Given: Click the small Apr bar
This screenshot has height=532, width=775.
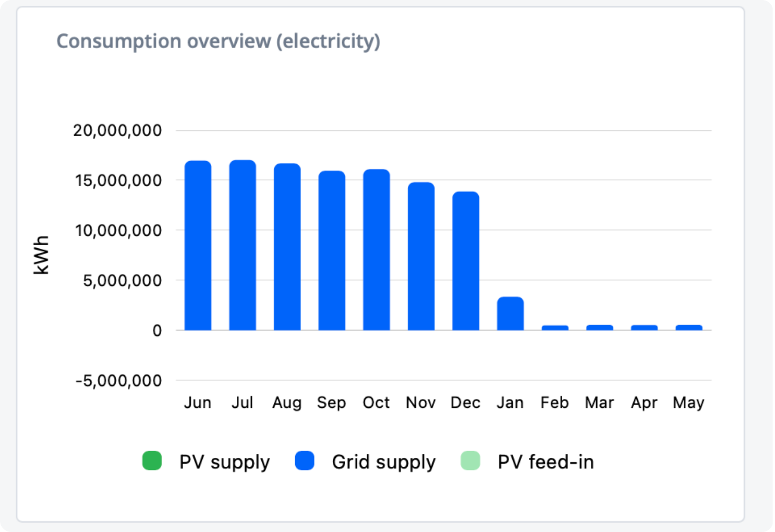Looking at the screenshot, I should tap(644, 328).
